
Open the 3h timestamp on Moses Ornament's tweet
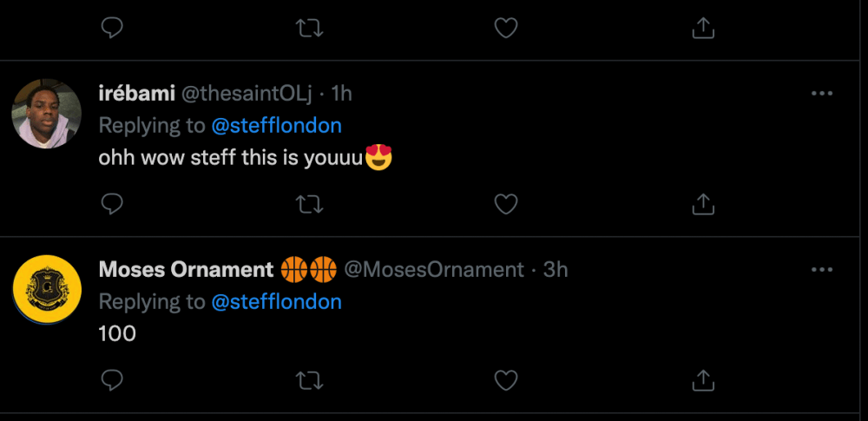pos(556,270)
